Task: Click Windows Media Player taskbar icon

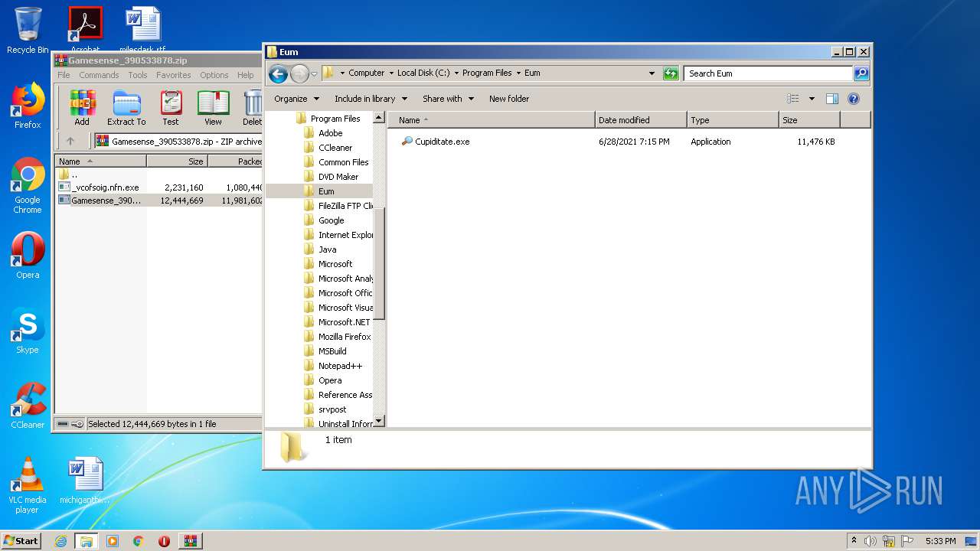Action: pyautogui.click(x=113, y=541)
